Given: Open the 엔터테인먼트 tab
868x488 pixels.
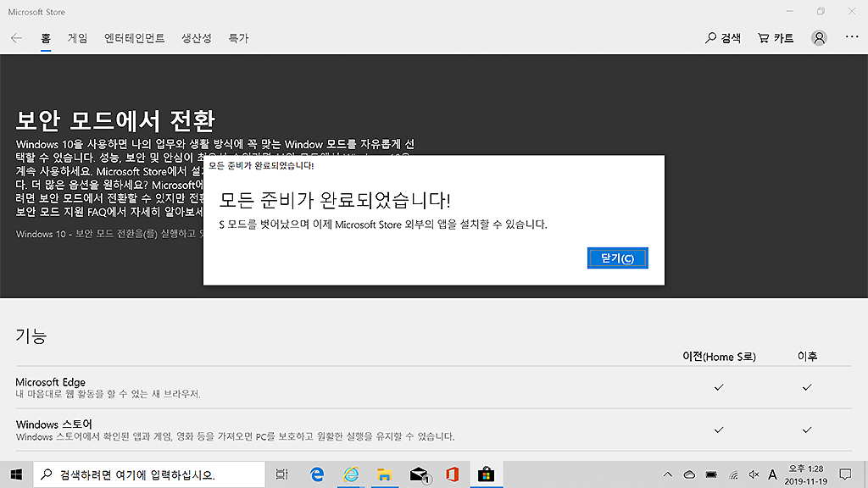Looking at the screenshot, I should 134,38.
